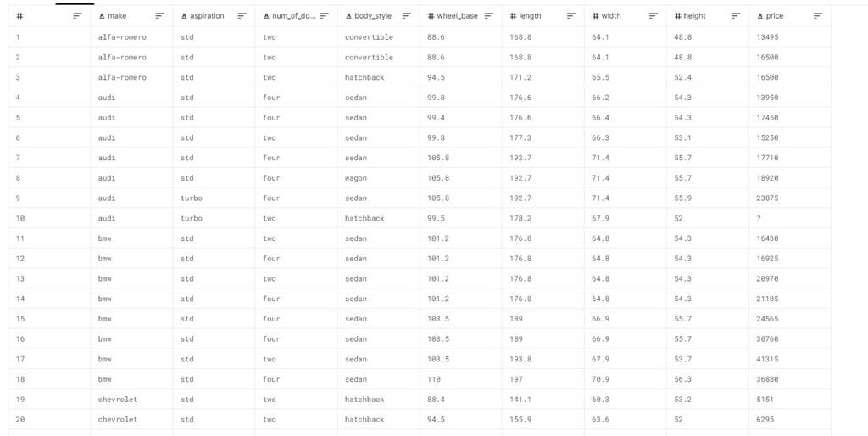Screen dimensions: 868x436
Task: Click the missing price cell showing "?"
Action: (x=759, y=218)
